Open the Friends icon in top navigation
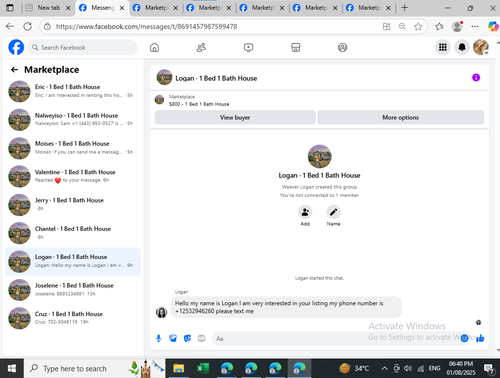The width and height of the screenshot is (500, 378). pos(201,48)
